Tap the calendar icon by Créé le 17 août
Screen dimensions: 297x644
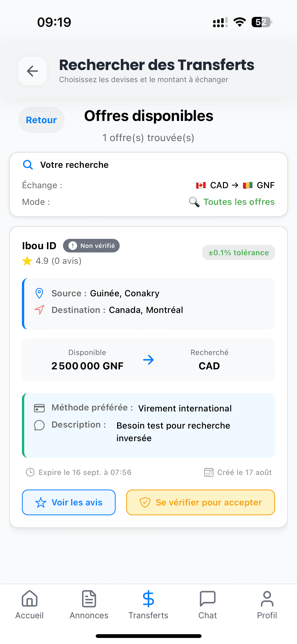tap(209, 472)
